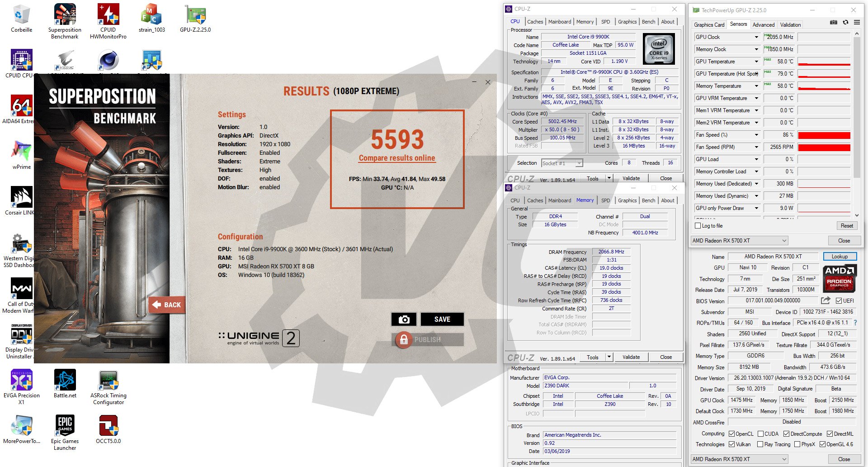
Task: Click the GPU Temperature sensor graph
Action: 824,62
